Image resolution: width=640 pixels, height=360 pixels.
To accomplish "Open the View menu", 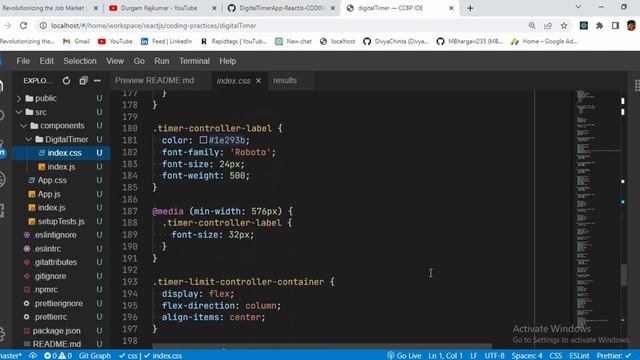I will tap(115, 61).
